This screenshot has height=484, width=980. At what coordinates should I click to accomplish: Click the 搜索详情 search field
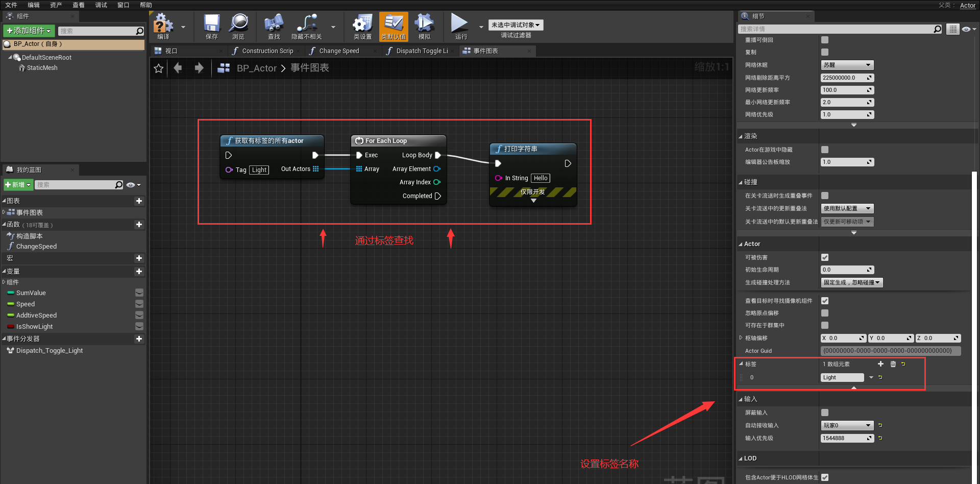click(836, 29)
